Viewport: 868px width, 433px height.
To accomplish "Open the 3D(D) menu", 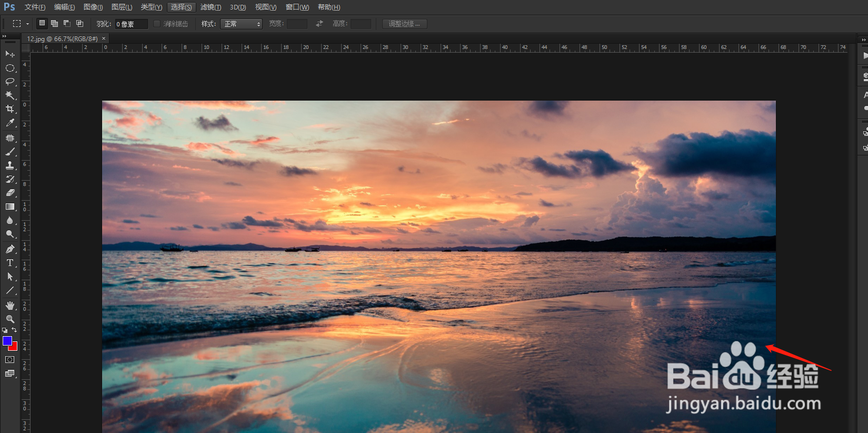I will coord(238,7).
